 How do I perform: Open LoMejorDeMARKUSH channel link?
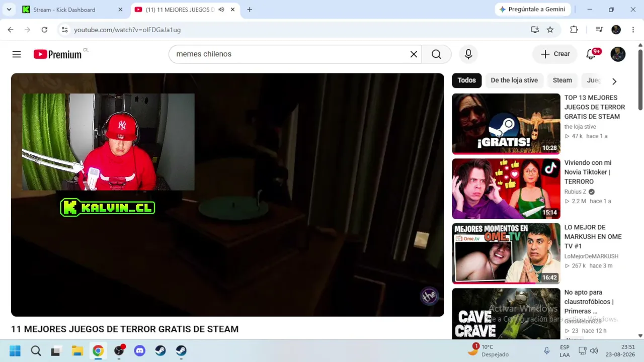591,256
